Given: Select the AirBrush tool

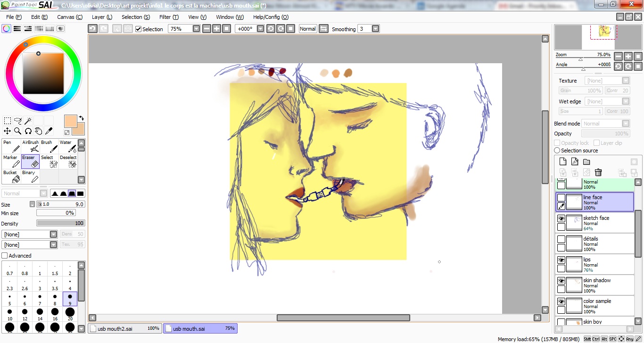Looking at the screenshot, I should click(x=31, y=147).
